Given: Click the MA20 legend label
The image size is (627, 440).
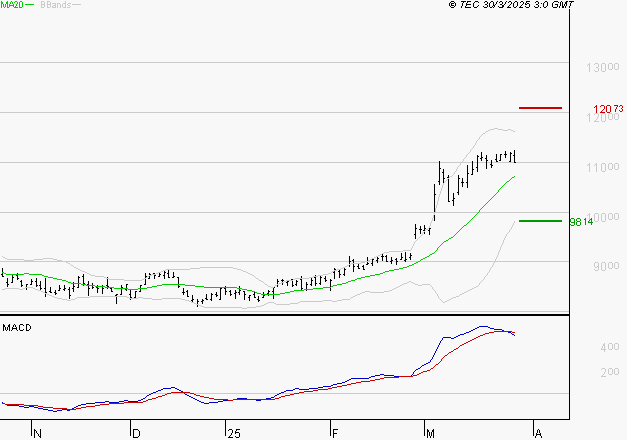Looking at the screenshot, I should click(12, 5).
